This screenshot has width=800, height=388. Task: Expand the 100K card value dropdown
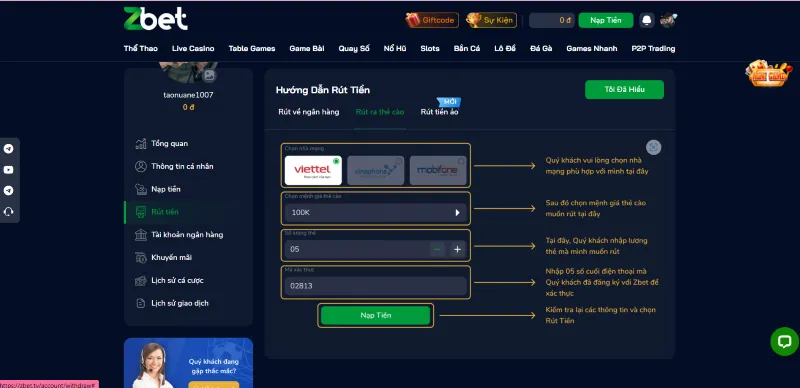pyautogui.click(x=376, y=212)
